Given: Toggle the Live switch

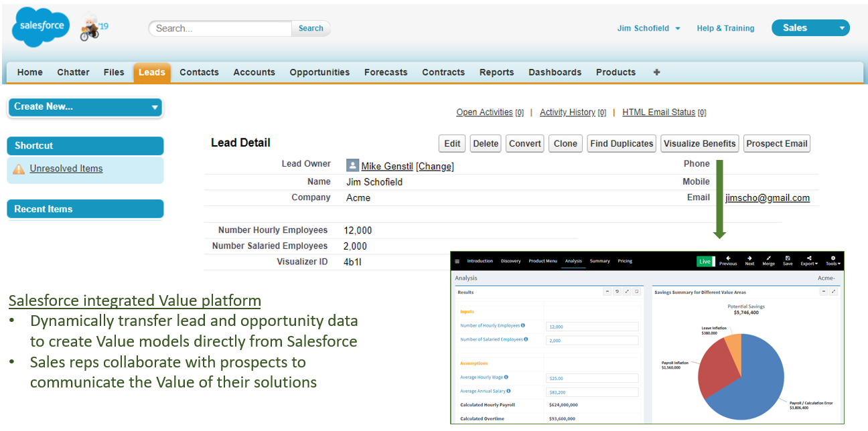Looking at the screenshot, I should (x=705, y=261).
